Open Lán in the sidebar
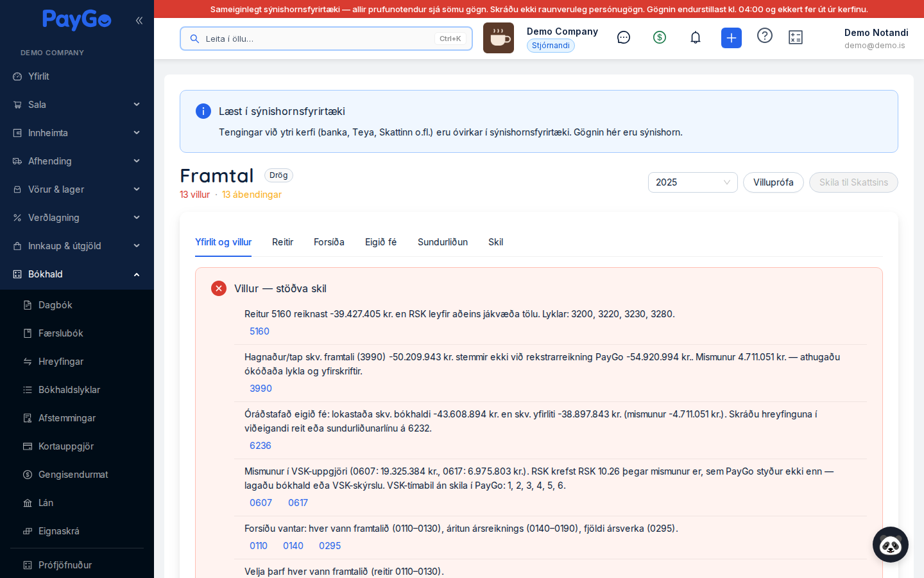Viewport: 924px width, 578px height. (77, 503)
